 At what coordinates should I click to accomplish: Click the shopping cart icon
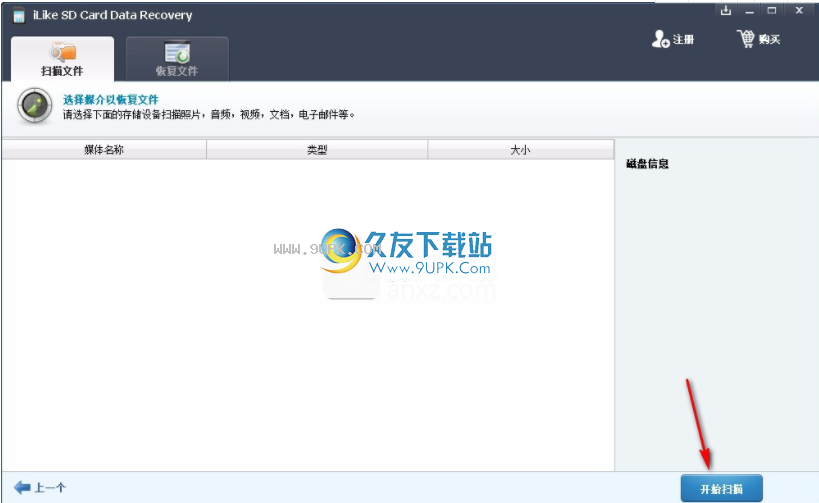click(746, 39)
